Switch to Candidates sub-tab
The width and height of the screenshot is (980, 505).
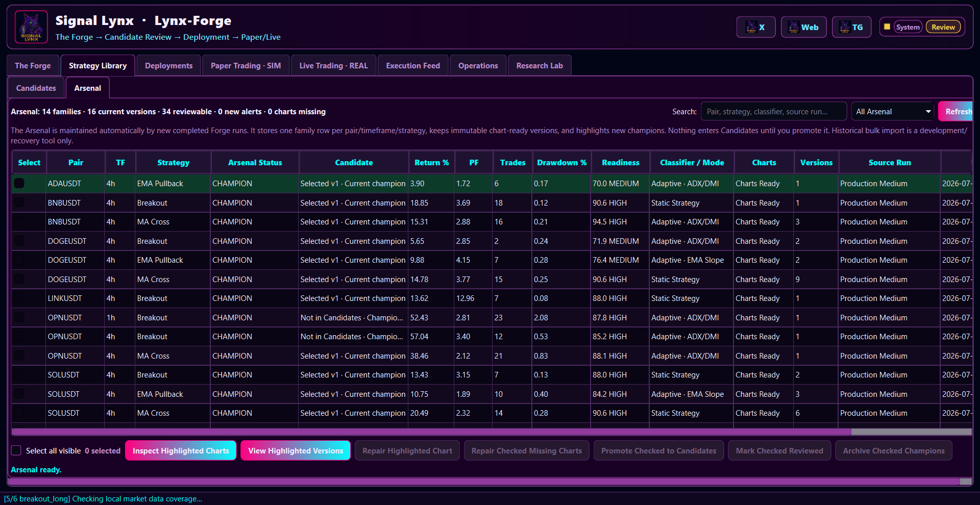[x=36, y=88]
